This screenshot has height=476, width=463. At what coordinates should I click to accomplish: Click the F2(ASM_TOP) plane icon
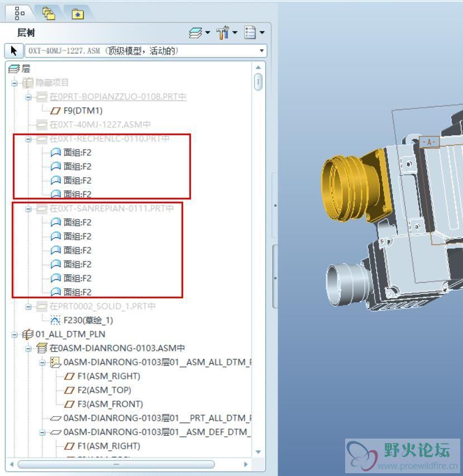pos(69,390)
